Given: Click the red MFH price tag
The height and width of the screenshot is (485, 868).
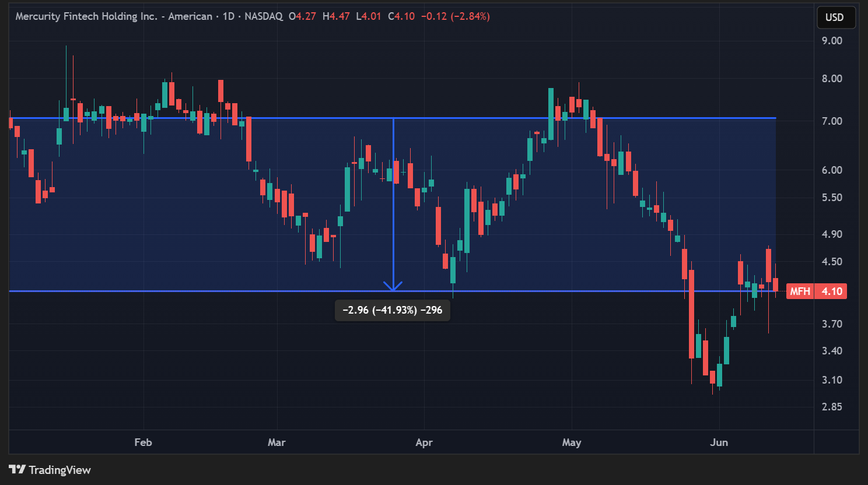Looking at the screenshot, I should coord(816,291).
